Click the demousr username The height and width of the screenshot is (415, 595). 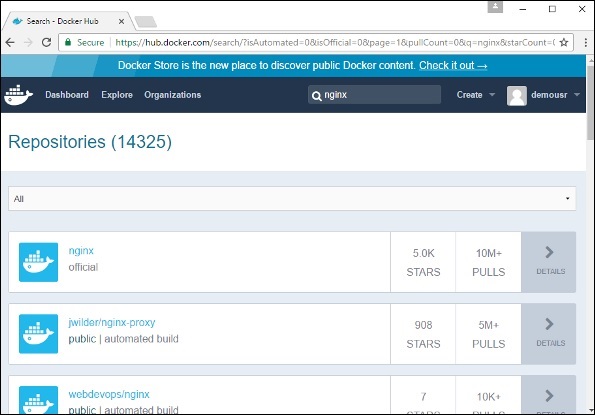549,95
